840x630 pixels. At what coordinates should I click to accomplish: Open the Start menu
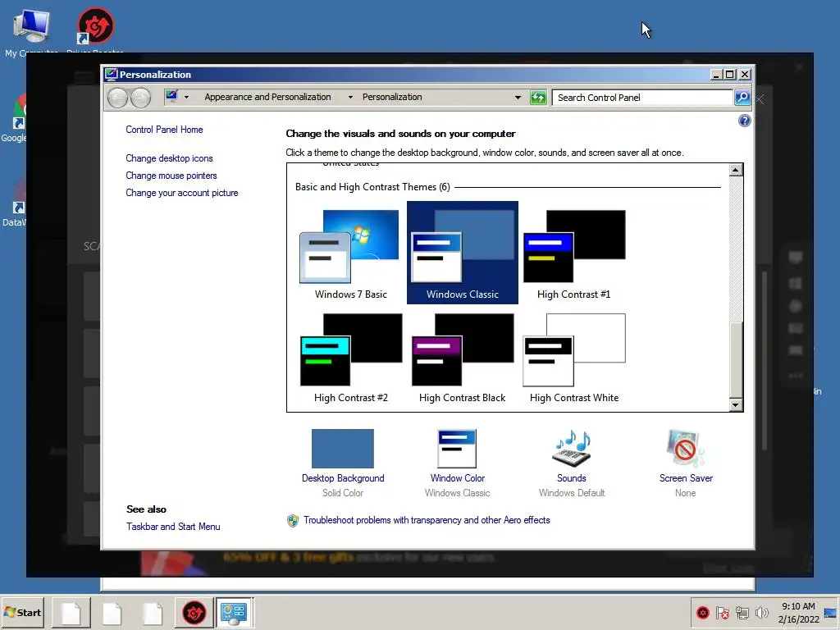[x=22, y=612]
